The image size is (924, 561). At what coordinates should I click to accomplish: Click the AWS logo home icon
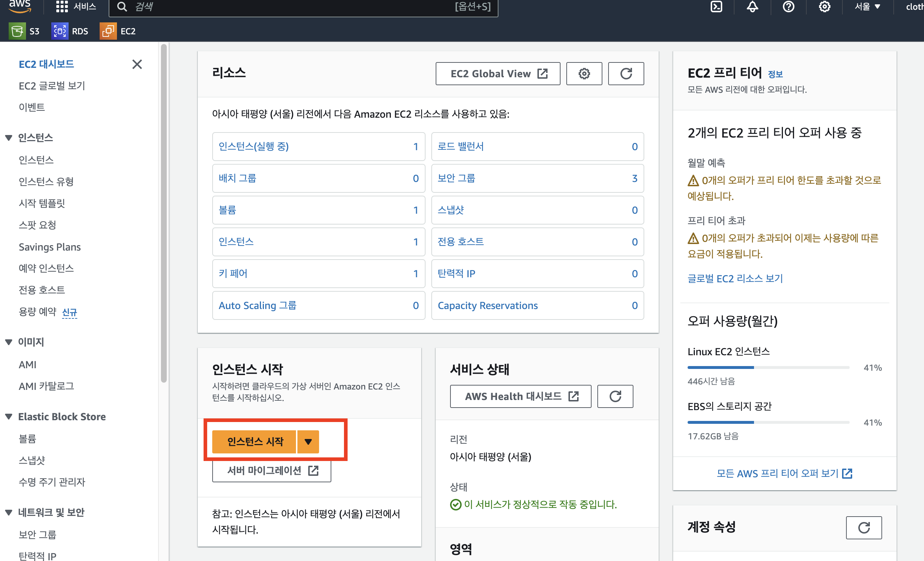[x=20, y=6]
